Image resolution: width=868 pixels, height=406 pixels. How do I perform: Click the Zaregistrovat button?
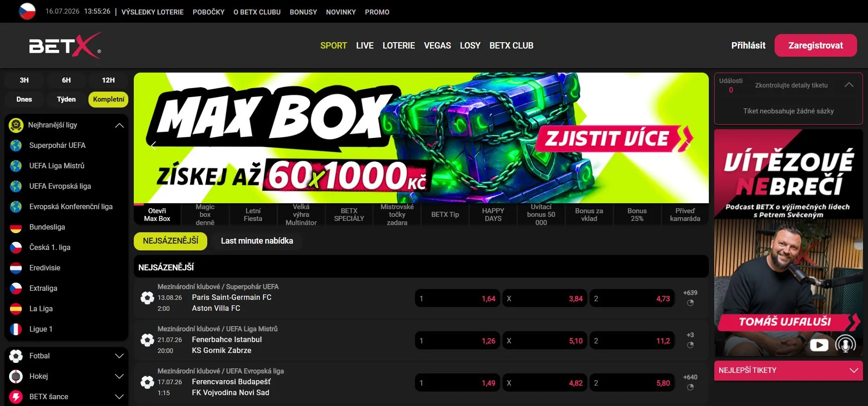click(815, 45)
